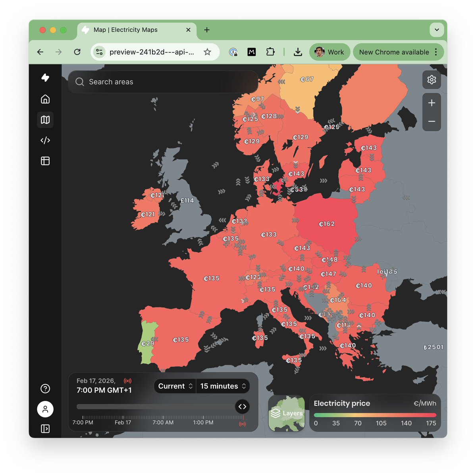Open a new browser tab

[x=207, y=30]
